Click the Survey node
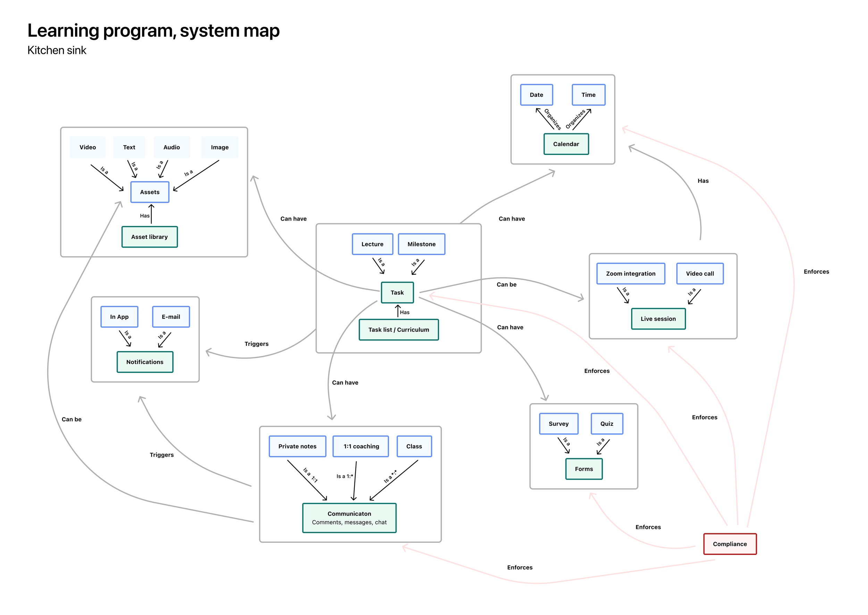 [x=558, y=423]
